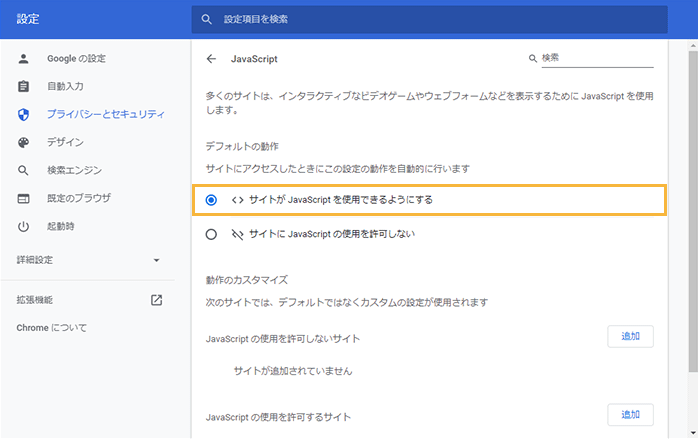
Task: Click 追加 for JavaScript blocked sites
Action: [x=630, y=336]
